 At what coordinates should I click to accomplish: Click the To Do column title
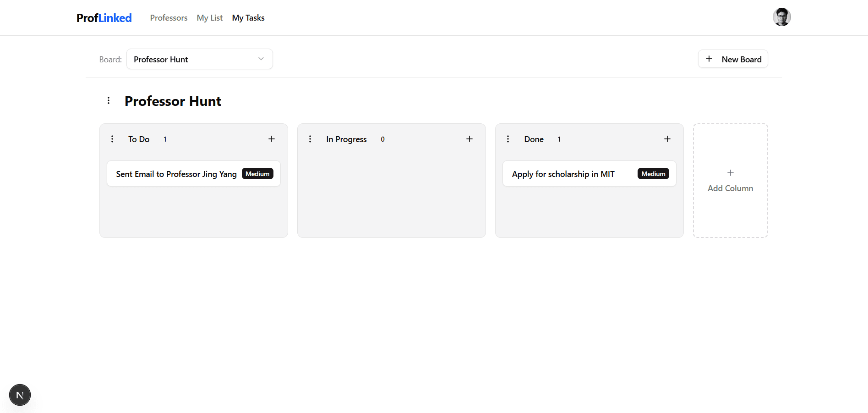(139, 139)
